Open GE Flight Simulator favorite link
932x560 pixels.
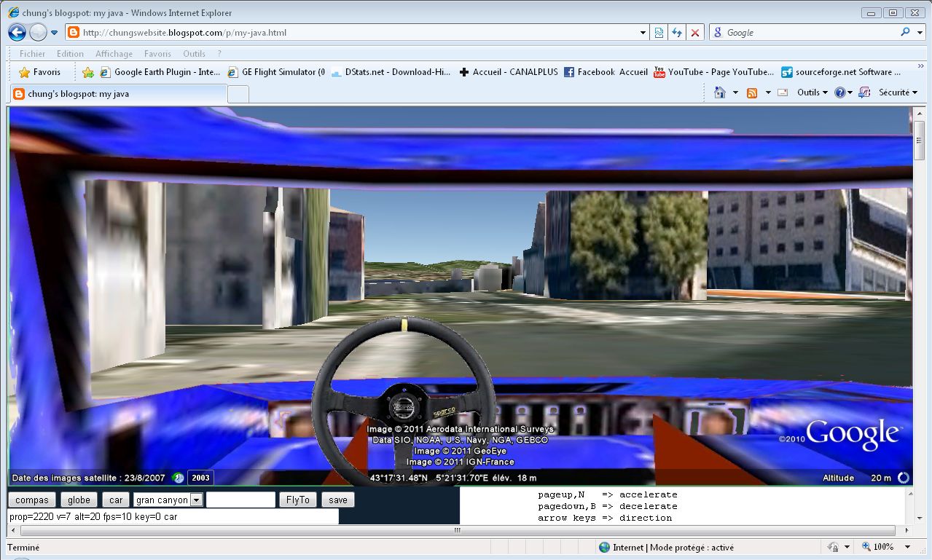[276, 72]
